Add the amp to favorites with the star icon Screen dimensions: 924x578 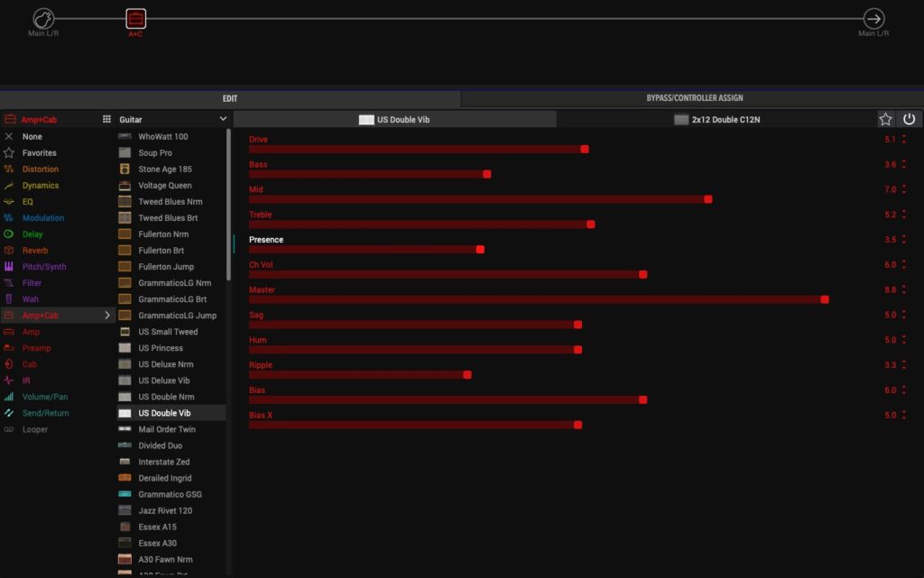point(885,119)
